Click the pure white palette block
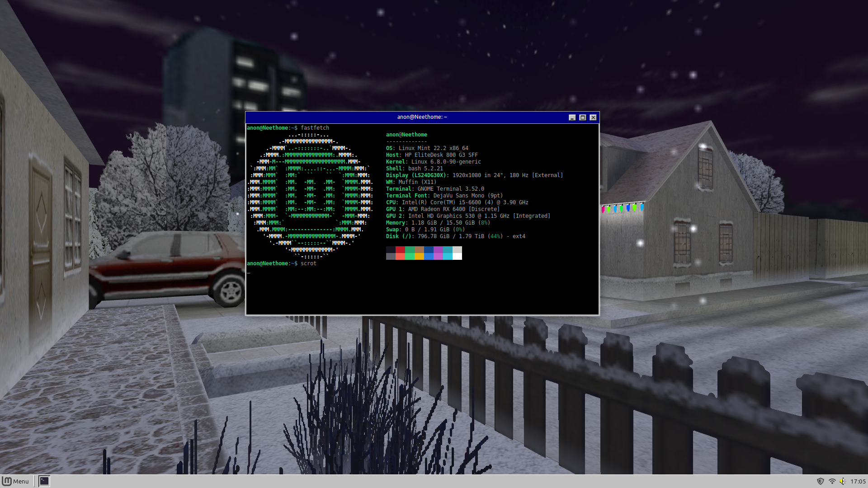 [x=457, y=256]
